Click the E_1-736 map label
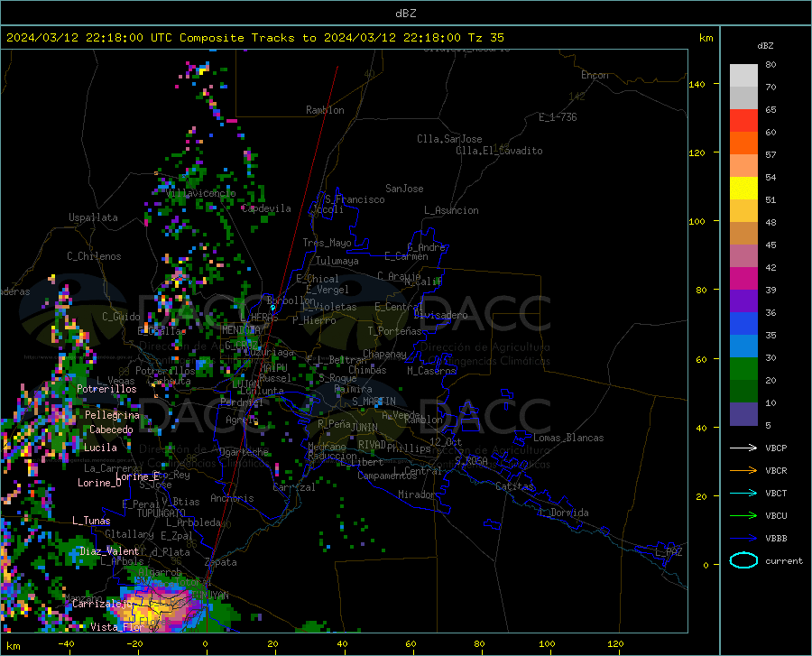The height and width of the screenshot is (656, 812). (x=558, y=117)
